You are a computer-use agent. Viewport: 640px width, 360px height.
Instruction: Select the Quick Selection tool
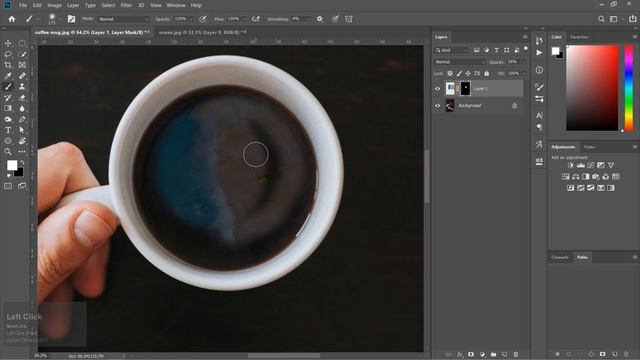(22, 54)
